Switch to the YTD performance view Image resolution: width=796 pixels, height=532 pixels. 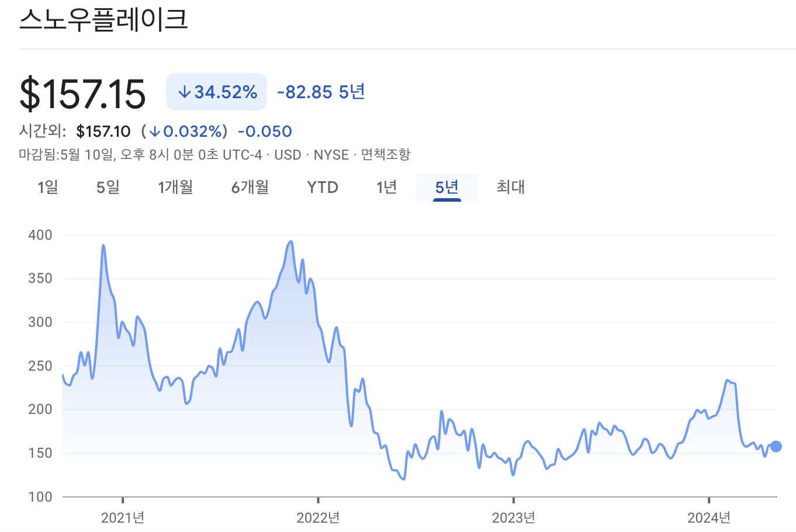click(x=322, y=187)
